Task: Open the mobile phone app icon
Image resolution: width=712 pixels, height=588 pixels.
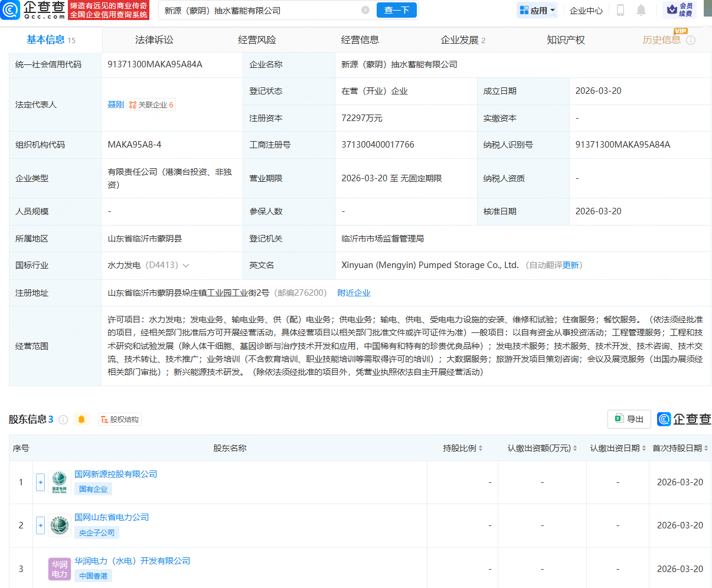Action: (x=620, y=10)
